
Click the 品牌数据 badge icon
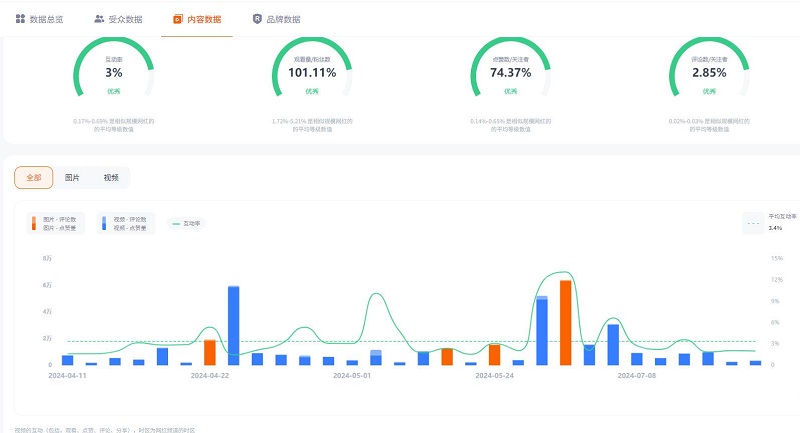257,19
